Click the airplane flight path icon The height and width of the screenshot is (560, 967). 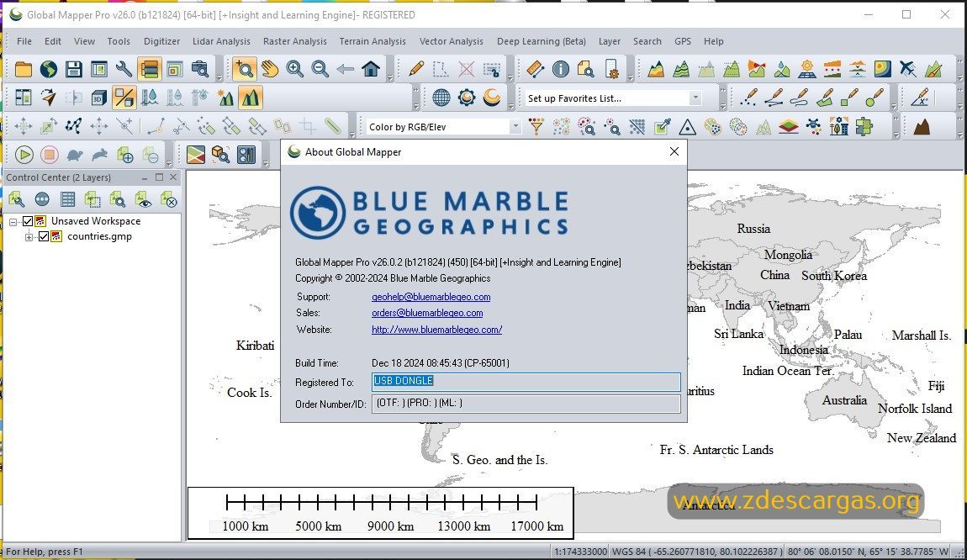click(908, 69)
